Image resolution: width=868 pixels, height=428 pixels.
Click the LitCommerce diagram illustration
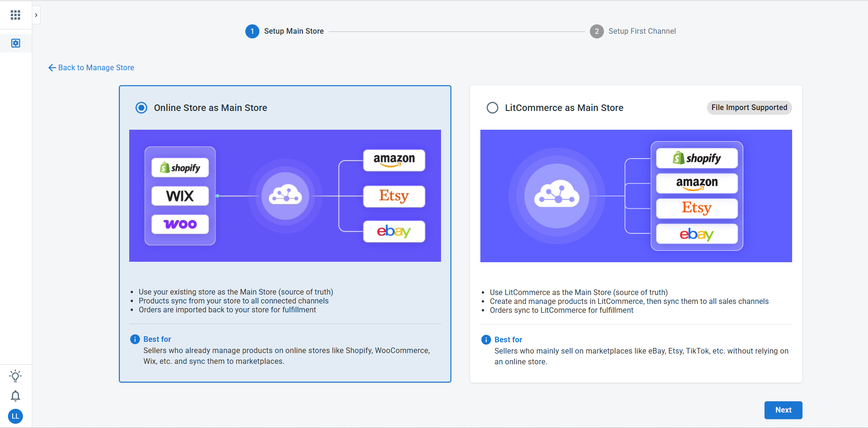(x=636, y=196)
